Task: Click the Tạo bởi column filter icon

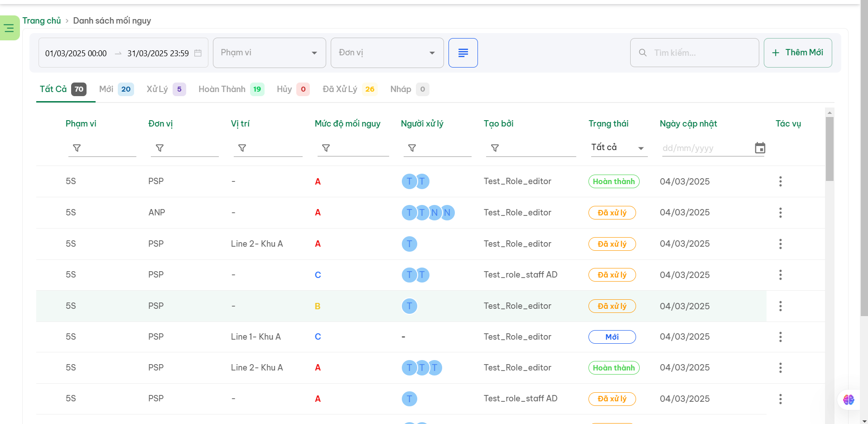Action: coord(495,148)
